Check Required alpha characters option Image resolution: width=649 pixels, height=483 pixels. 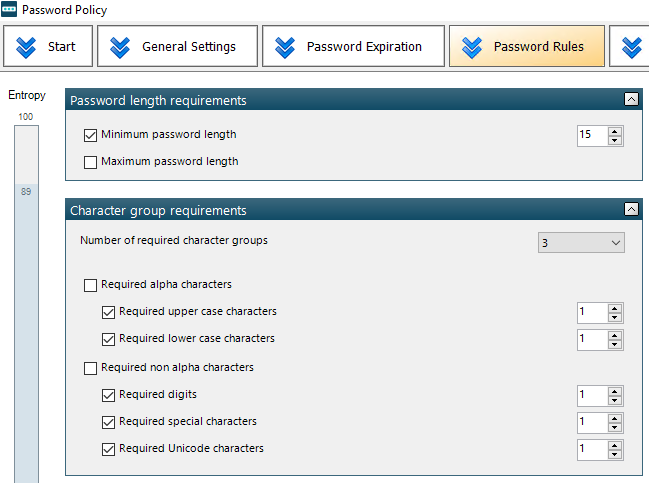tap(90, 285)
